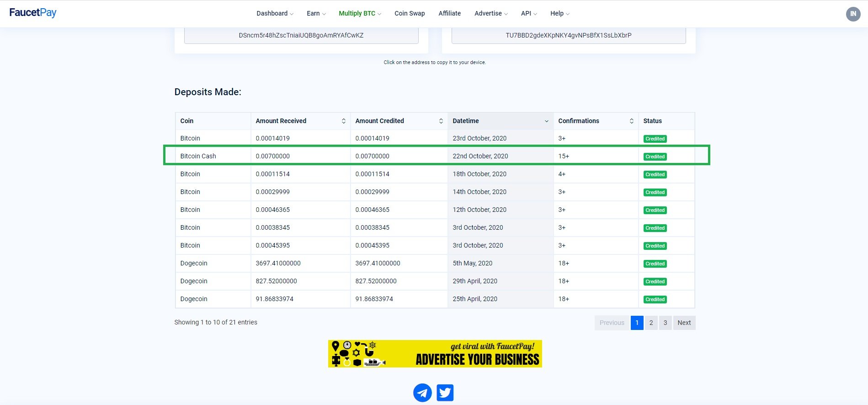Sort by Amount Received column arrows

click(x=343, y=121)
